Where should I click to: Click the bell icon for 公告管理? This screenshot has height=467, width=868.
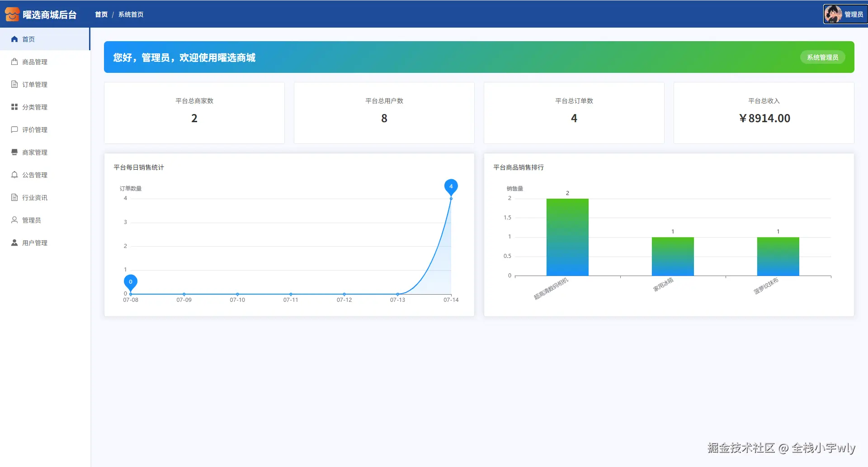(14, 175)
